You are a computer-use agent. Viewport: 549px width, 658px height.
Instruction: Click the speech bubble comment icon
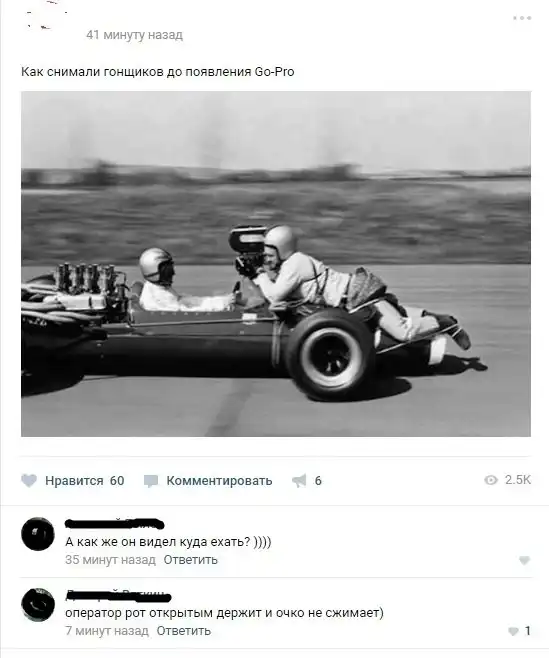pos(151,481)
